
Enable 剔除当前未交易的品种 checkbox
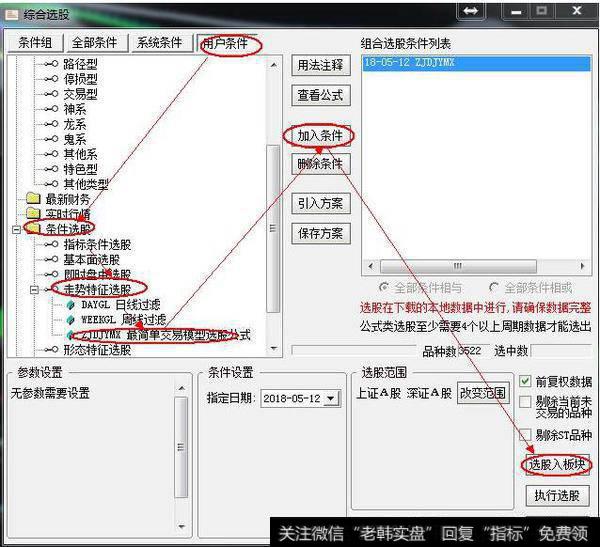(x=525, y=402)
